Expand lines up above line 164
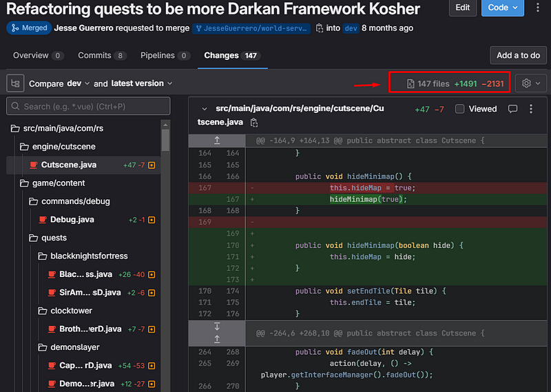This screenshot has height=392, width=551. click(217, 141)
